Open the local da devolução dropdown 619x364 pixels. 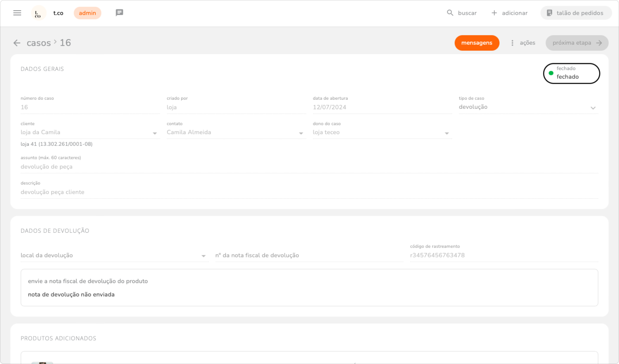click(204, 256)
